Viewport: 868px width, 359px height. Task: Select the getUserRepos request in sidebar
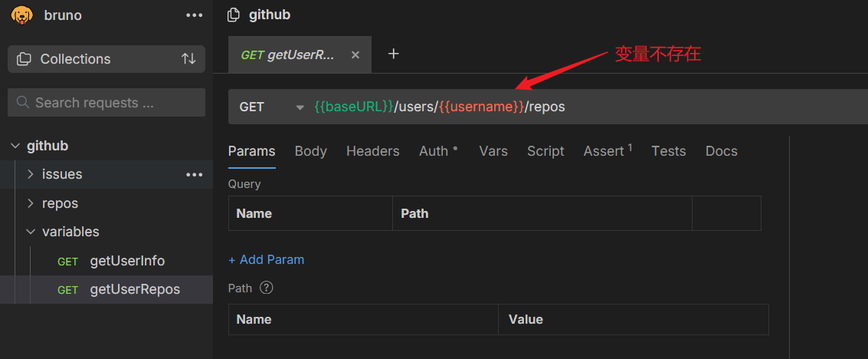click(x=106, y=290)
